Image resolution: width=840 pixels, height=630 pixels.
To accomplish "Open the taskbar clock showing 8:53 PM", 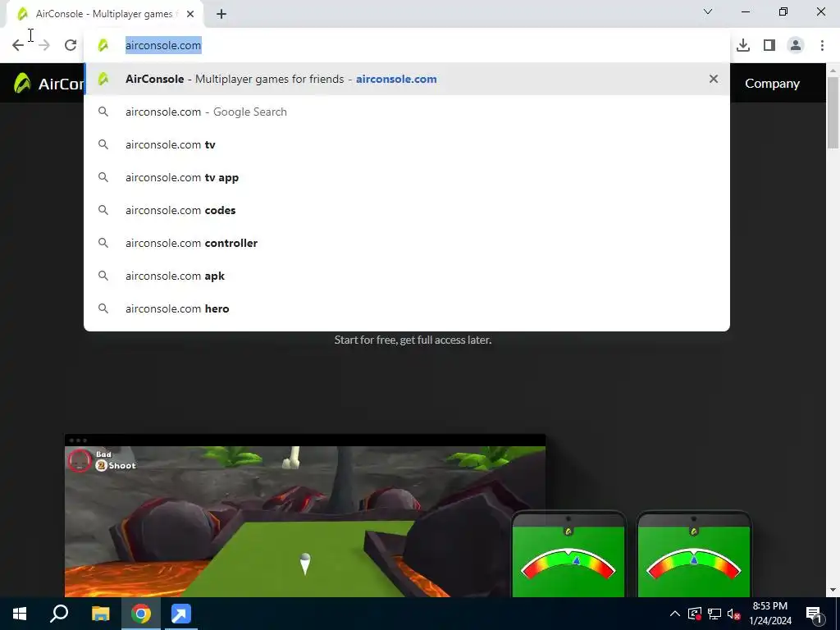I will pyautogui.click(x=769, y=614).
